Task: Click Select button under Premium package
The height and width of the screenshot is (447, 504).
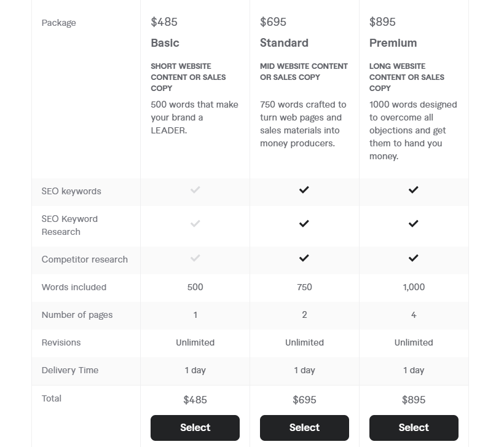Action: (x=414, y=428)
